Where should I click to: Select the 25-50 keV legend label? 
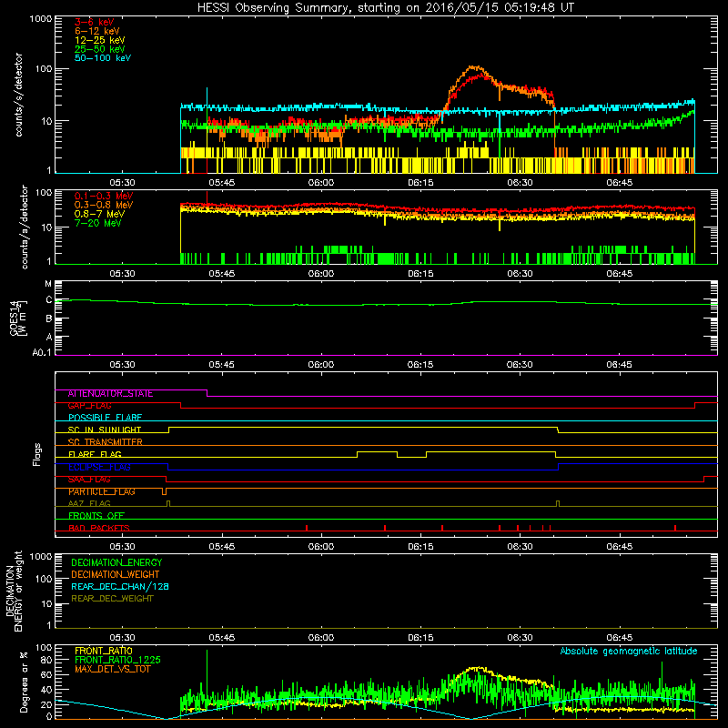pos(99,49)
